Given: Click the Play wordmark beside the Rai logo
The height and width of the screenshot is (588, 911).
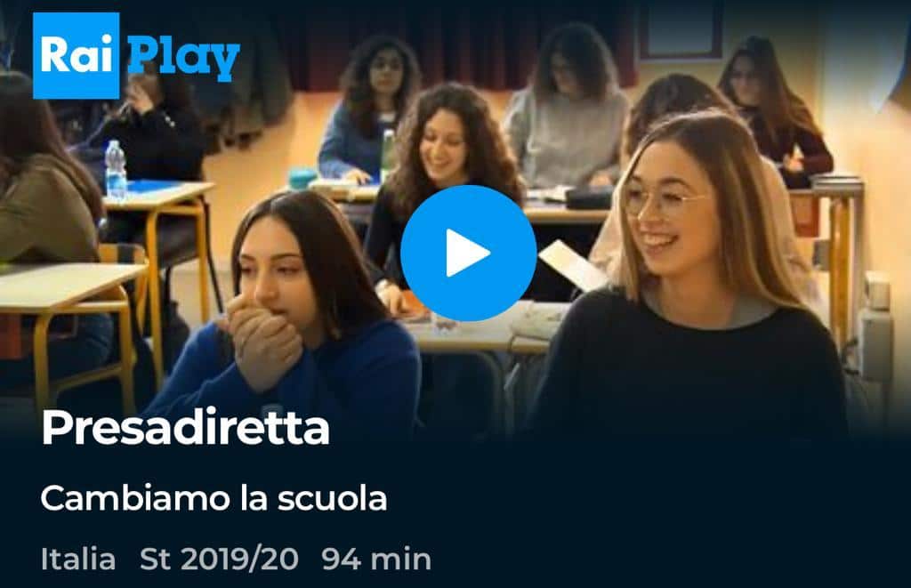Looking at the screenshot, I should 183,58.
